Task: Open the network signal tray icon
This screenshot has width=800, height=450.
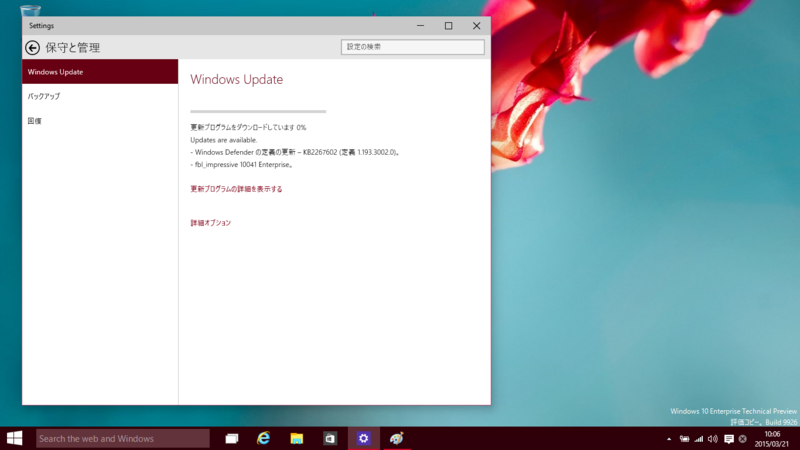Action: pos(698,439)
